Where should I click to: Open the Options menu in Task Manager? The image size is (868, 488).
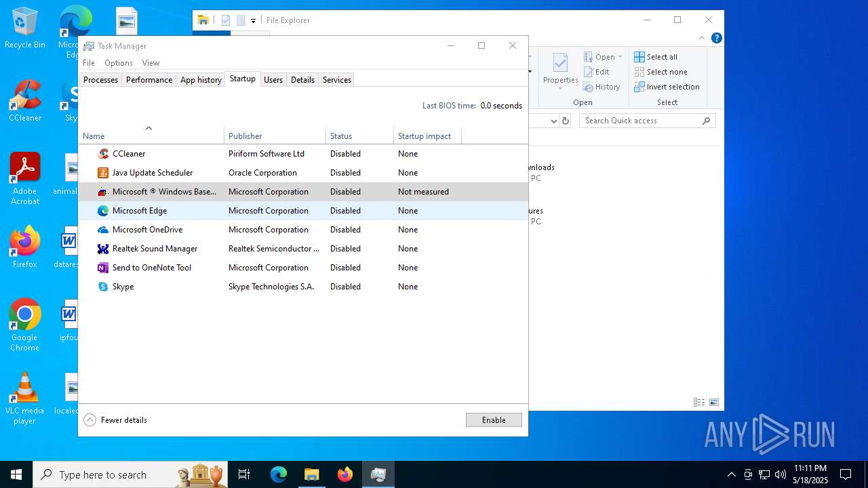coord(119,63)
